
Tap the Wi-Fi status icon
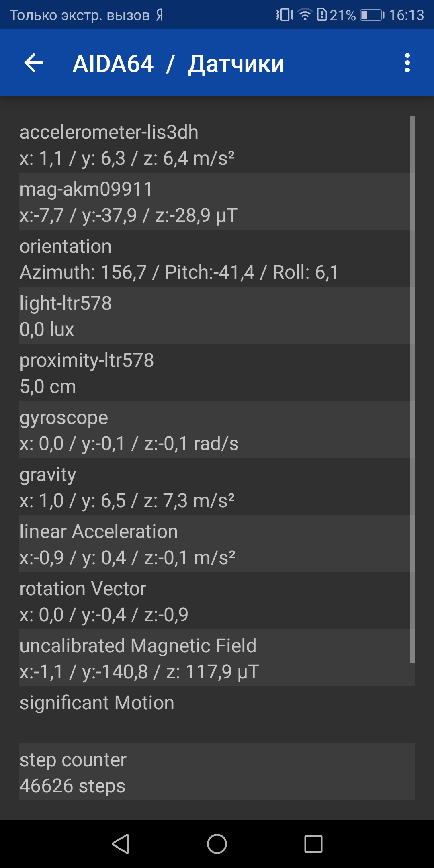(x=305, y=15)
